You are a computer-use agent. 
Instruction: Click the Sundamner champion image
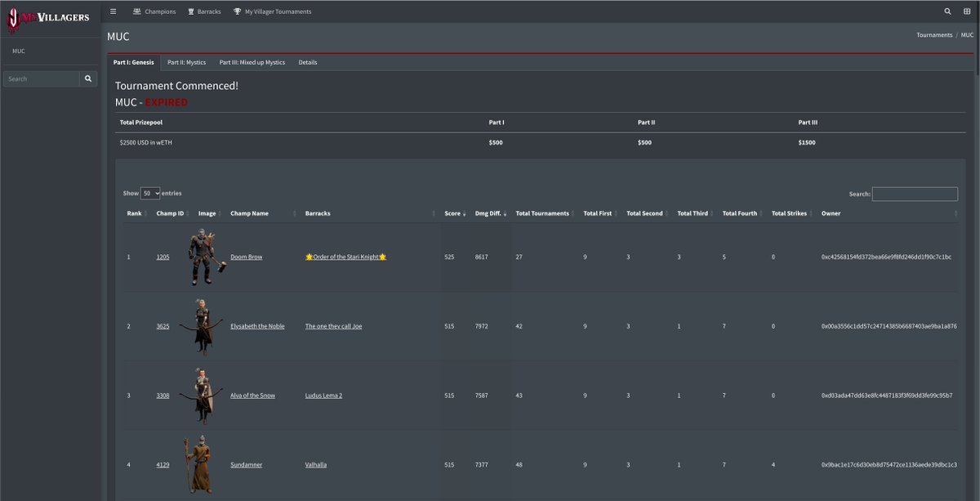point(197,465)
